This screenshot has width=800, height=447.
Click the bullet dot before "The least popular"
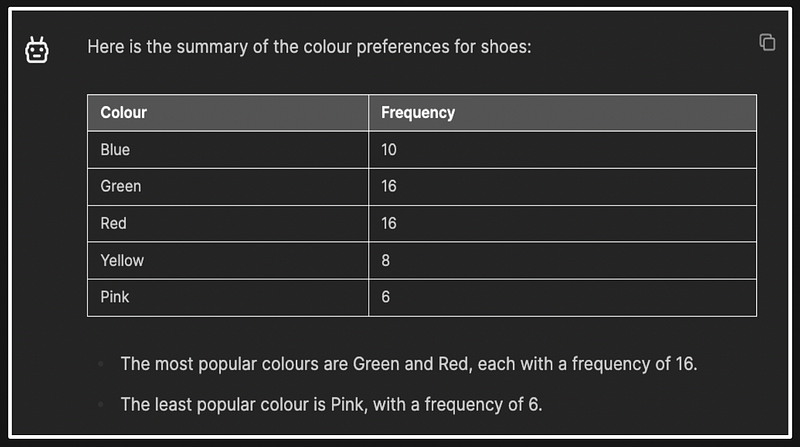tap(100, 404)
